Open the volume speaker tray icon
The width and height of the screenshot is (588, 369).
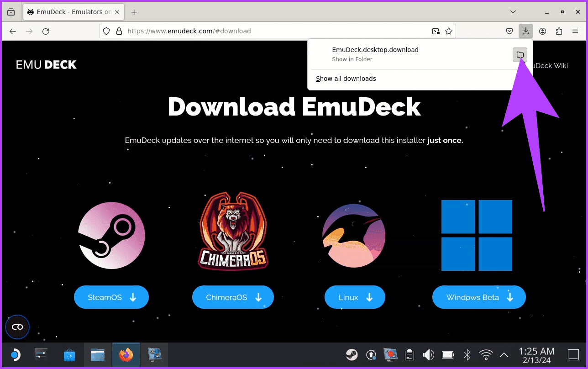(x=429, y=355)
